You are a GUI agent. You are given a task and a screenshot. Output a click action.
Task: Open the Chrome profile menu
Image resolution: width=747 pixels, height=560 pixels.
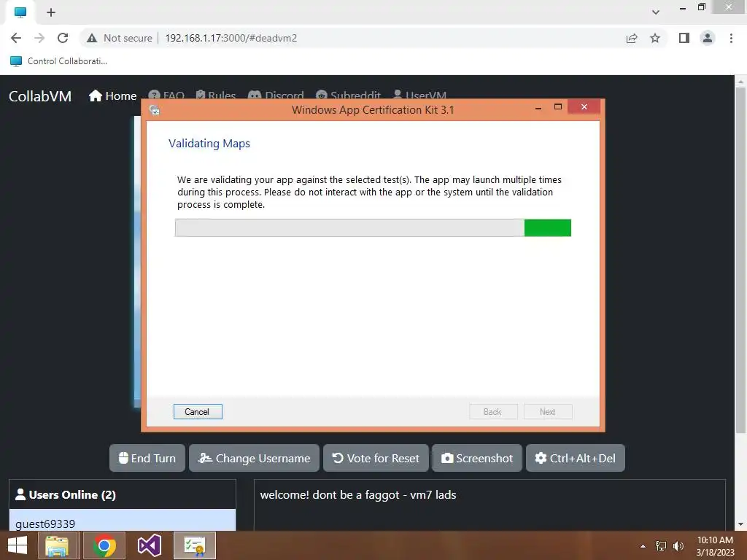(708, 38)
